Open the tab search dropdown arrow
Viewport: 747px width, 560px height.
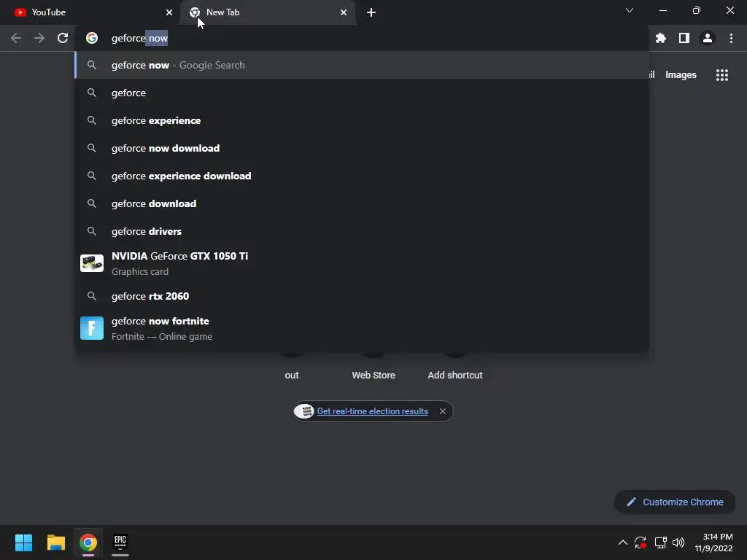pyautogui.click(x=630, y=10)
